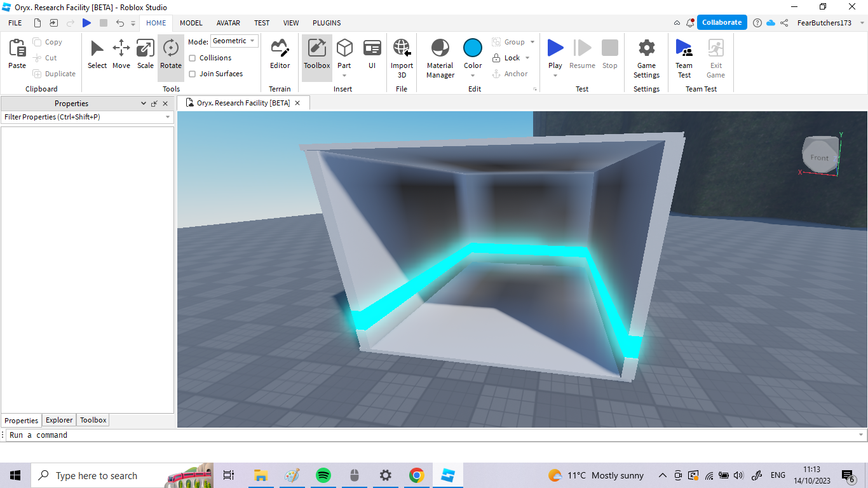
Task: Expand the Edit group launcher arrow
Action: 535,90
